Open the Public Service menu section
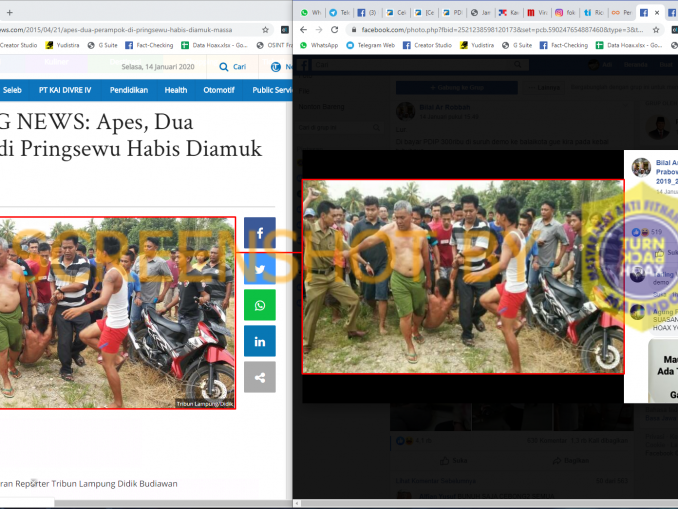This screenshot has height=509, width=678. tap(272, 90)
